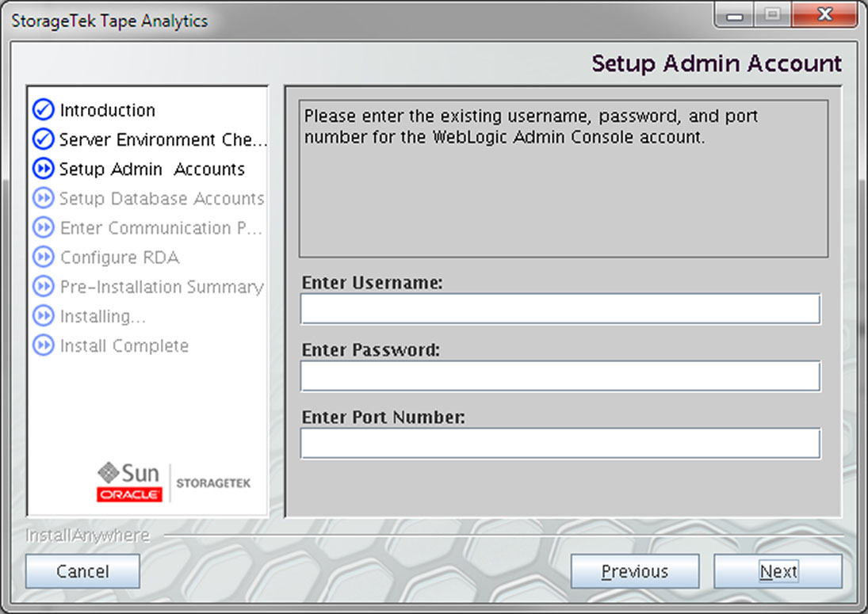Click the Enter Communication P... step icon
Viewport: 868px width, 614px height.
(x=43, y=227)
